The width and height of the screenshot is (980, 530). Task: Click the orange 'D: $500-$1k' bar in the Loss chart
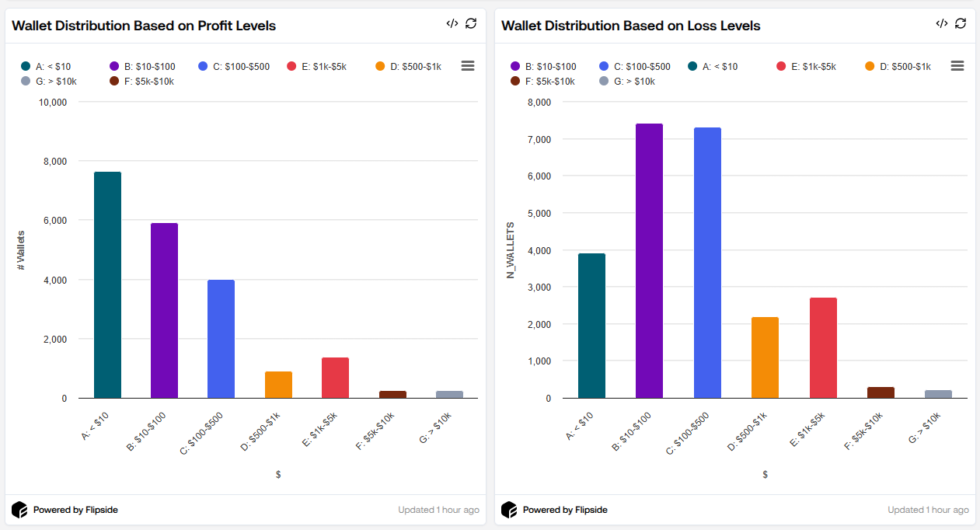765,357
